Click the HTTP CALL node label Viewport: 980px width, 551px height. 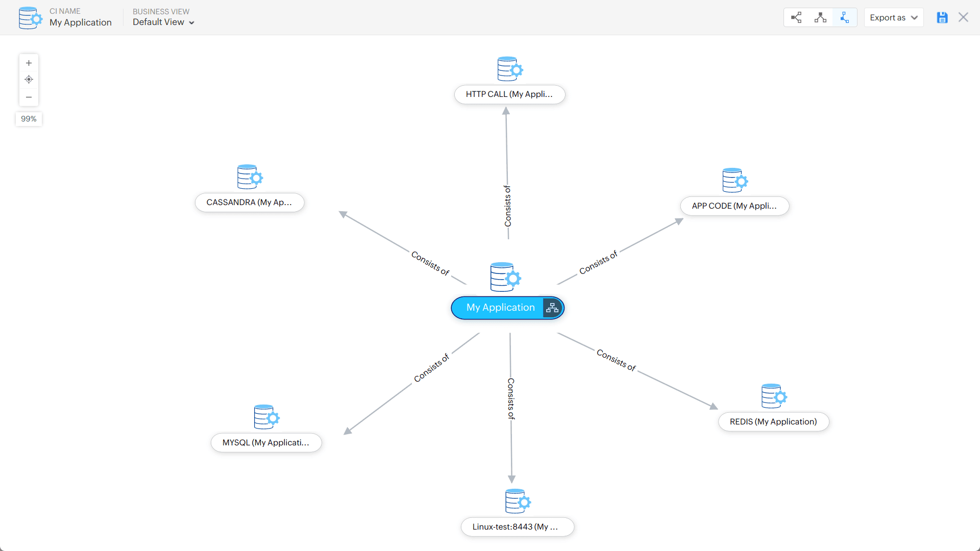tap(509, 94)
